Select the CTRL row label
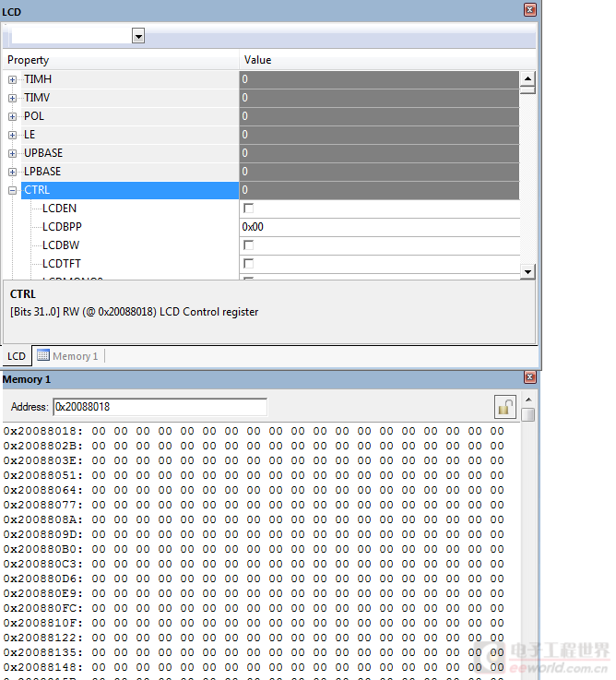 pos(37,190)
